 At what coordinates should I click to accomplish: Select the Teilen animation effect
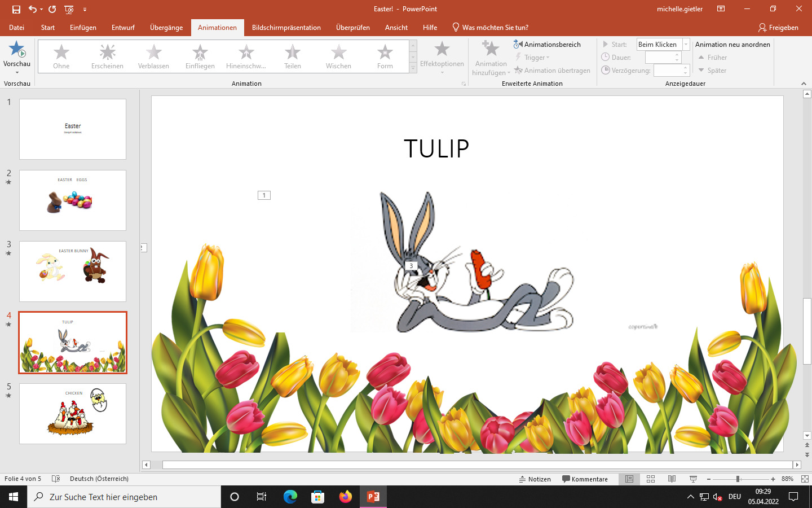(x=292, y=57)
